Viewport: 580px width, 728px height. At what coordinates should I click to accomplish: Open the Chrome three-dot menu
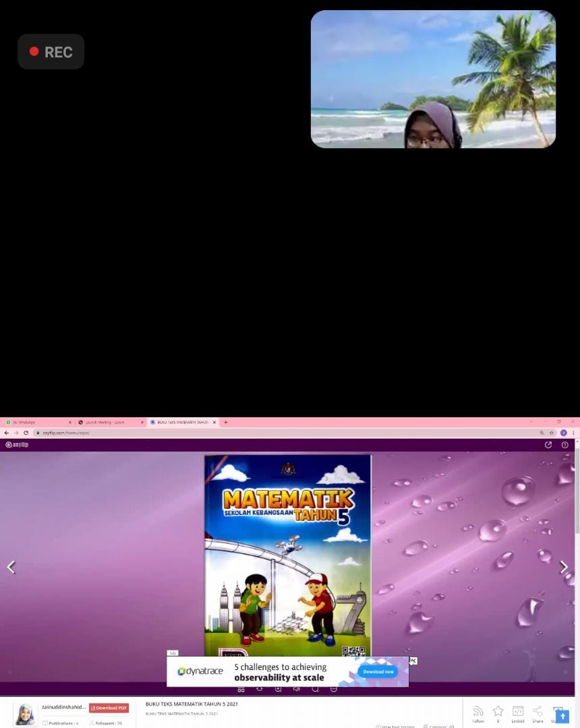573,433
